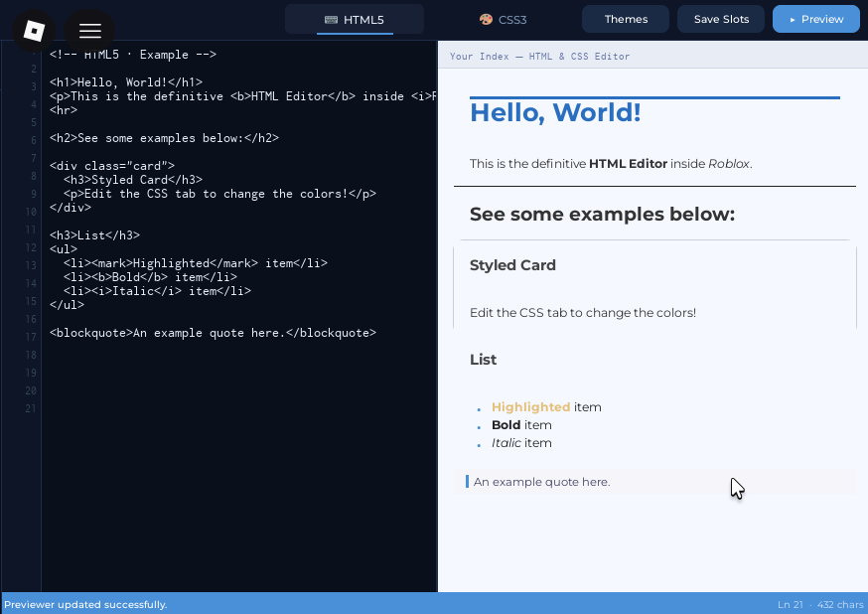This screenshot has height=614, width=868.
Task: Click the keyboard icon on the HTML5 tab
Action: pos(331,20)
